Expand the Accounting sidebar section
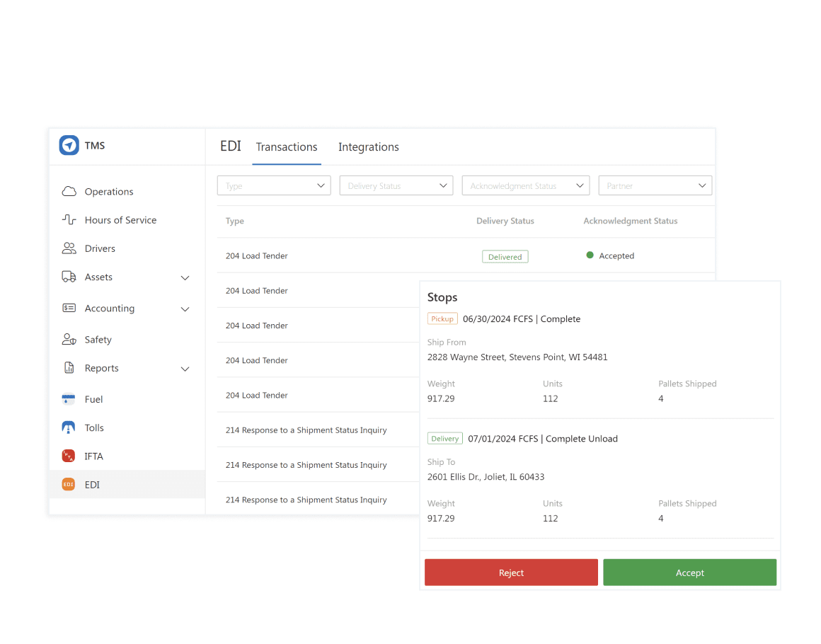 coord(185,309)
